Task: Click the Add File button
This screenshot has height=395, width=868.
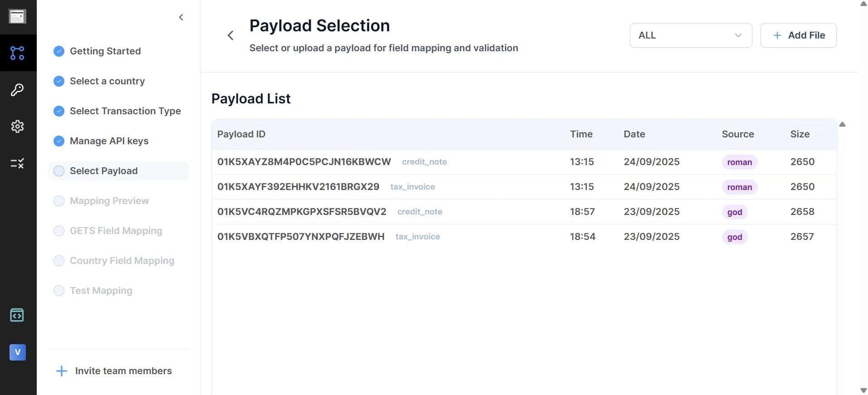Action: (x=798, y=35)
